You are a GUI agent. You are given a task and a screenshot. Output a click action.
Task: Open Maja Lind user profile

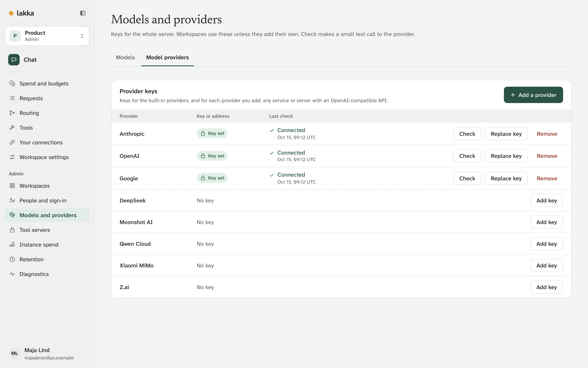(47, 354)
